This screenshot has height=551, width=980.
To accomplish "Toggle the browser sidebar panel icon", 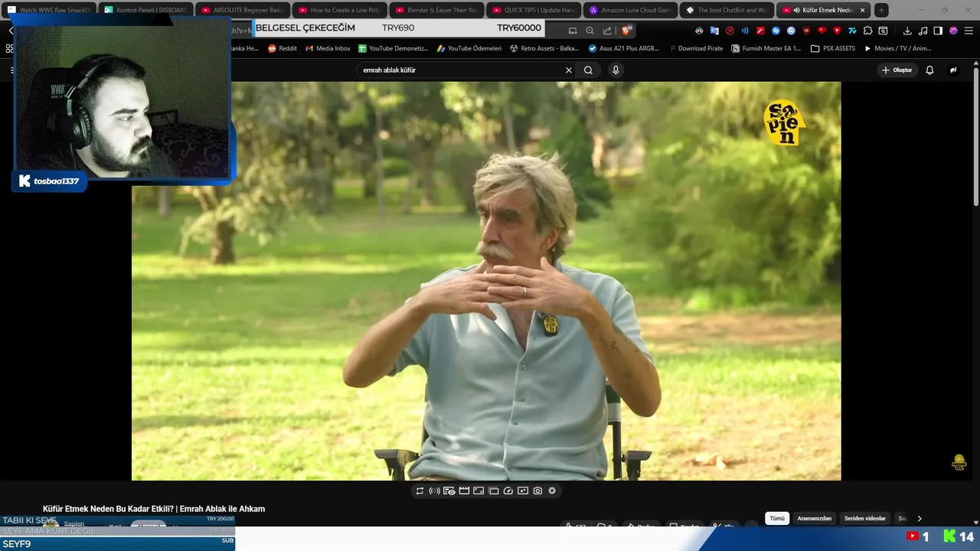I will point(938,31).
